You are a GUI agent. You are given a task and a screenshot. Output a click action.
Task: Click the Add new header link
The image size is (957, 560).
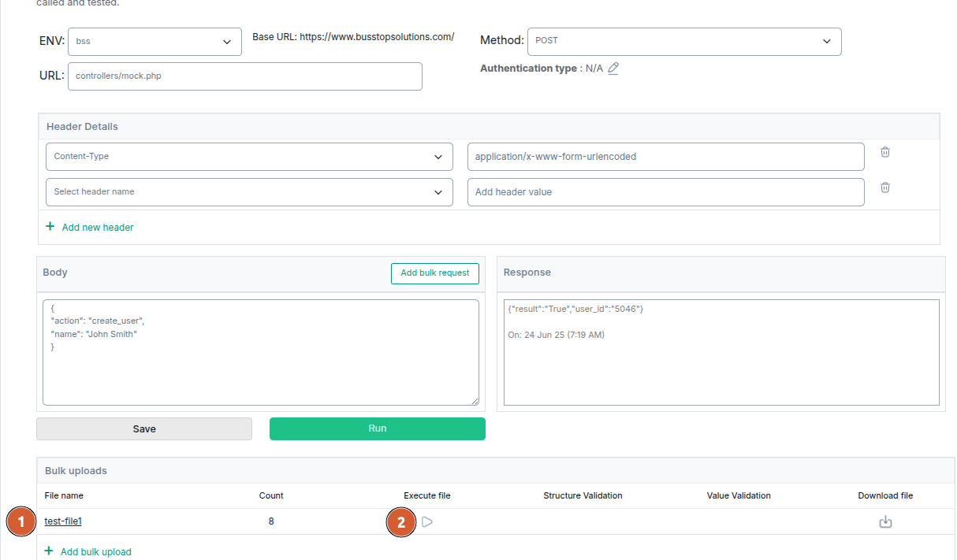(x=98, y=228)
